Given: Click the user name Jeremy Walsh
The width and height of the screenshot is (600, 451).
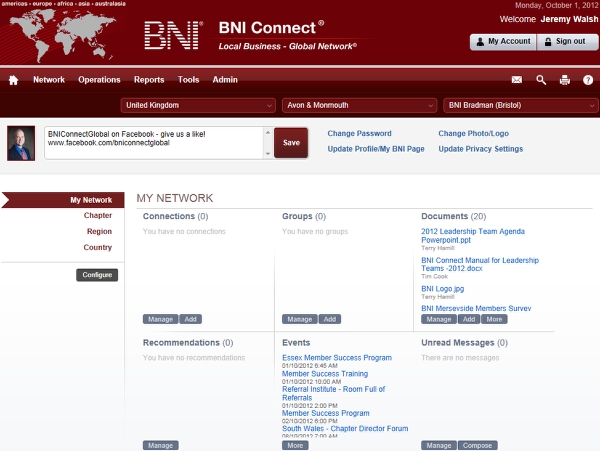Looking at the screenshot, I should click(569, 19).
